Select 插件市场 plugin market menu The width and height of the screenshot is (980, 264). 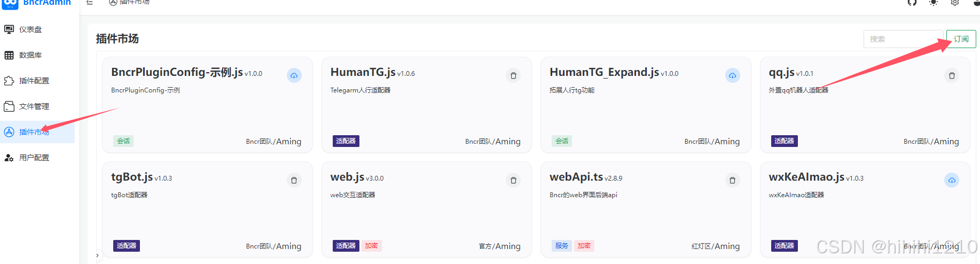point(37,132)
